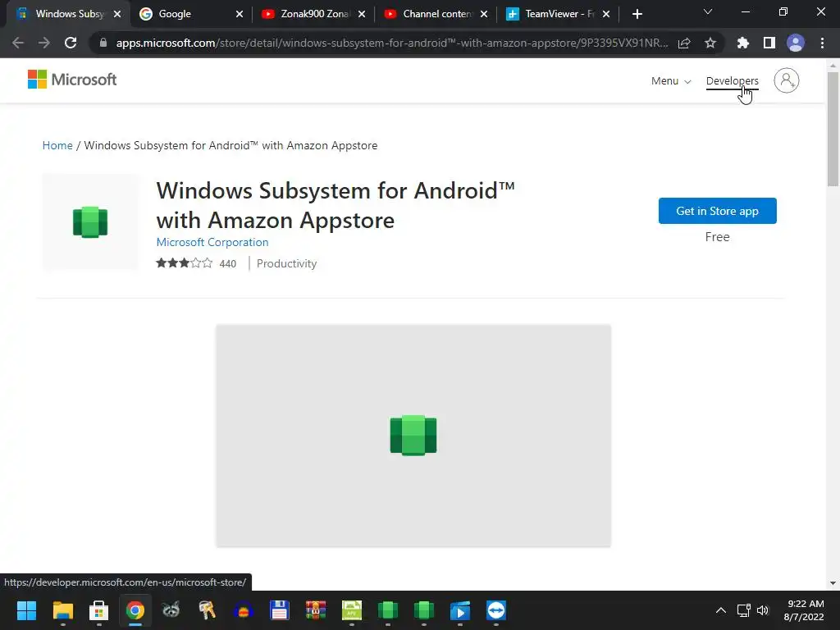The width and height of the screenshot is (840, 630).
Task: Open the floppy disk app on taskbar
Action: [279, 610]
